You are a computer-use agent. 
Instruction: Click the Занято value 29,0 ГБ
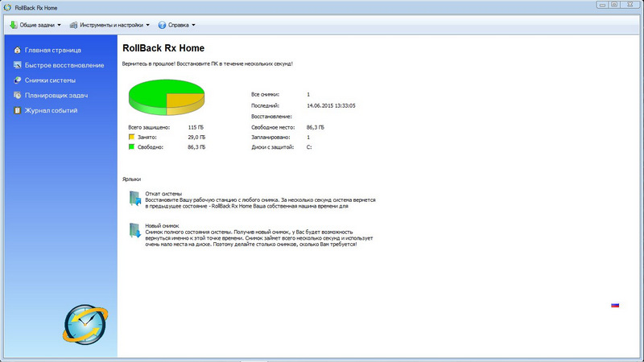pyautogui.click(x=196, y=137)
